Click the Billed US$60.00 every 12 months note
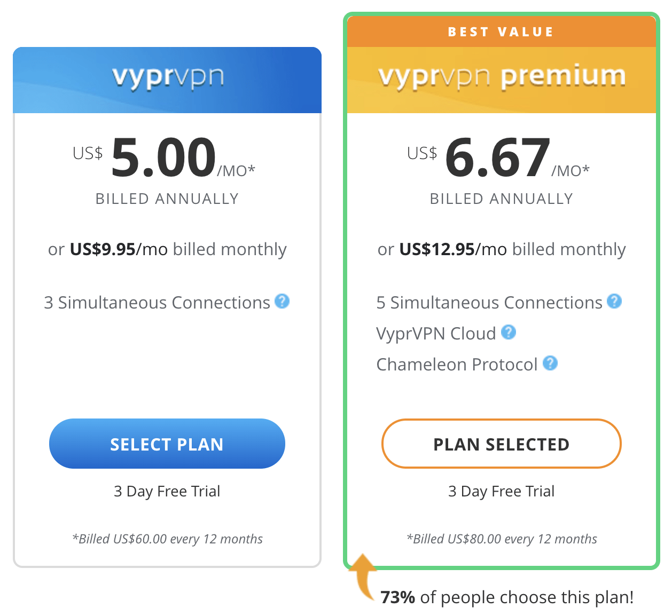This screenshot has width=672, height=616. (x=167, y=539)
